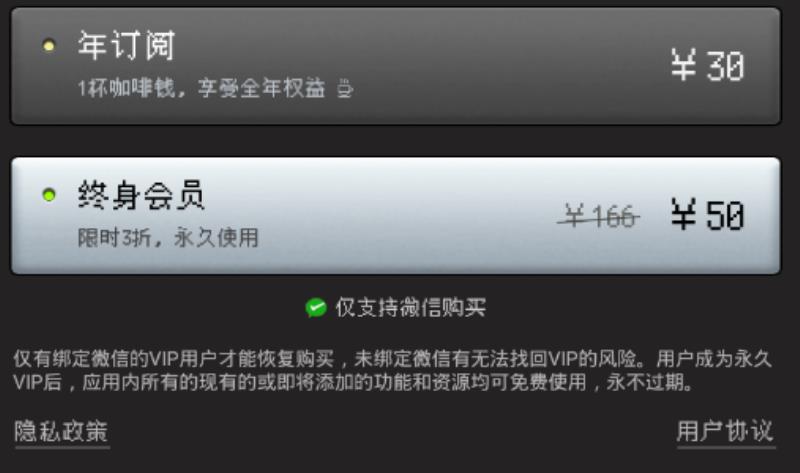Open the 隐私政策 link

(61, 432)
